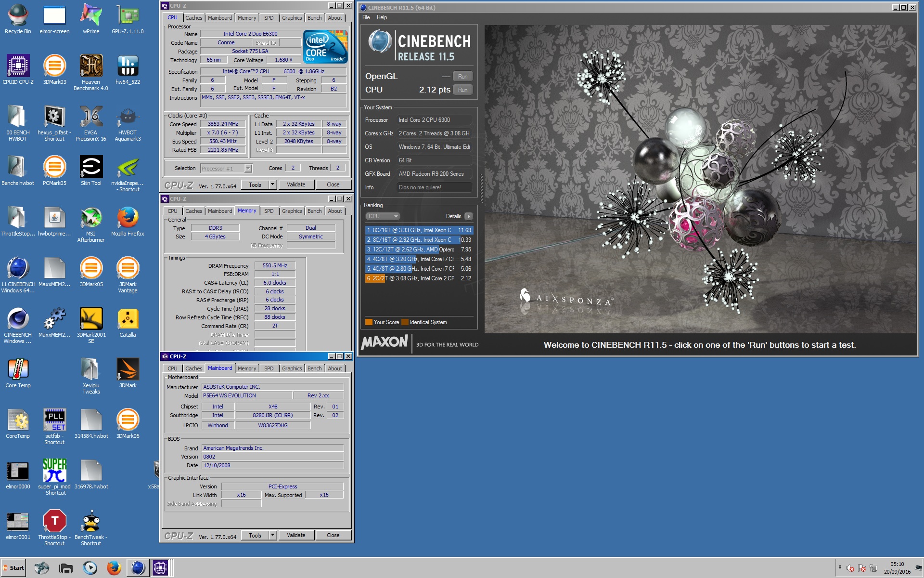Launch the GPU-Z.1.11.0 desktop icon

point(128,19)
